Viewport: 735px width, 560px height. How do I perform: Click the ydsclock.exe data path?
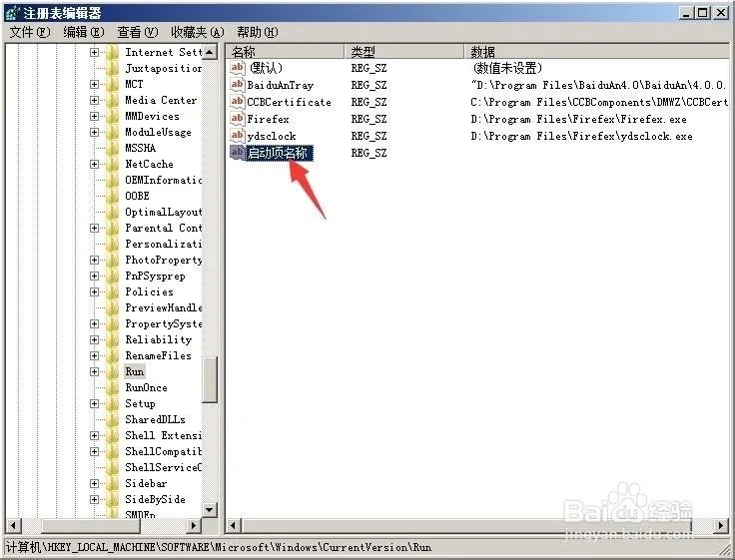point(581,137)
